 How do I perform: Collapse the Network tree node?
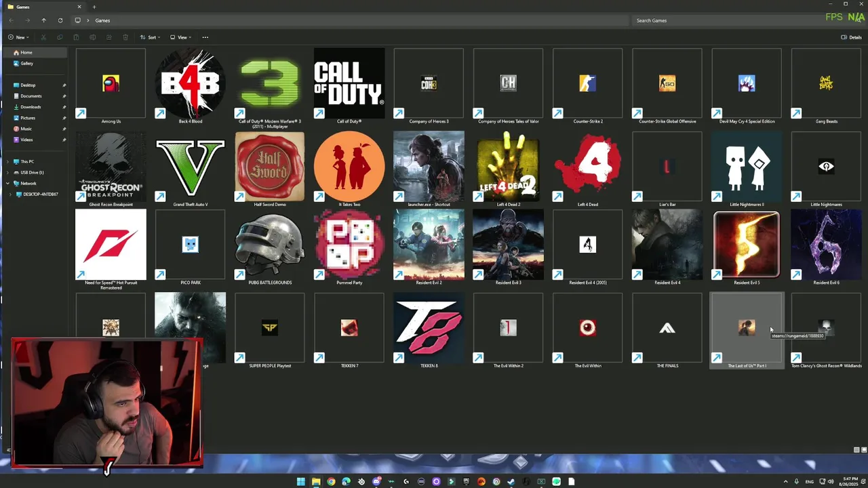(x=8, y=183)
